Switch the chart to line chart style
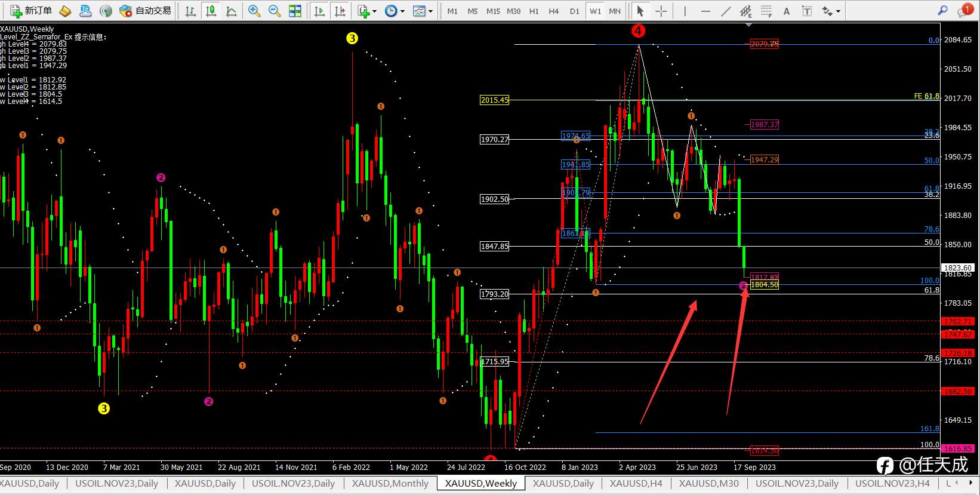Image resolution: width=980 pixels, height=495 pixels. tap(231, 11)
